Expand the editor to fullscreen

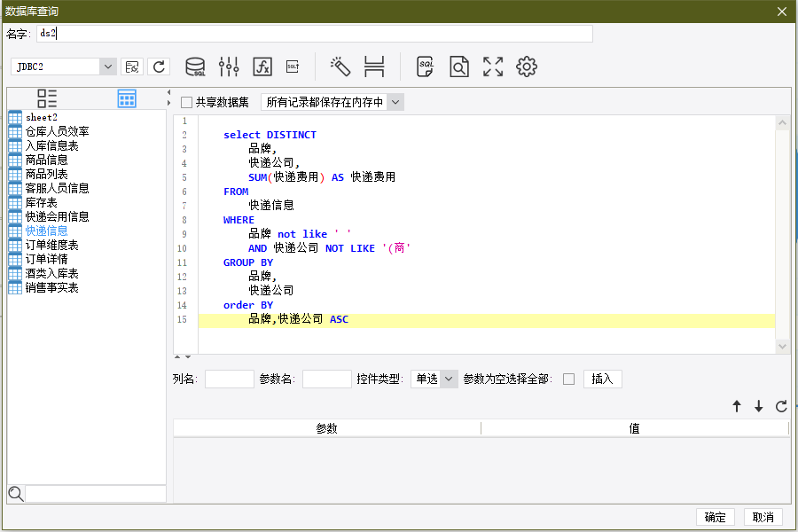pyautogui.click(x=493, y=66)
